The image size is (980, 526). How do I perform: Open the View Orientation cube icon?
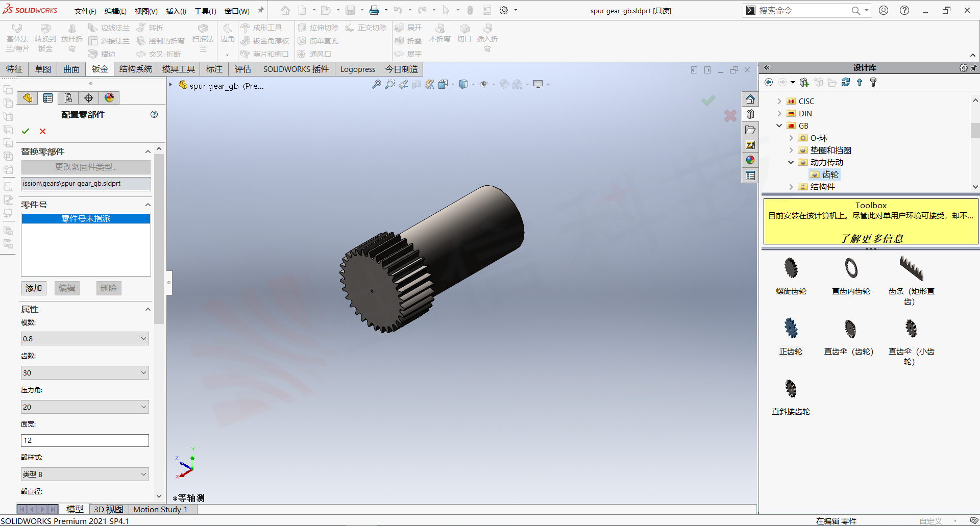click(443, 84)
